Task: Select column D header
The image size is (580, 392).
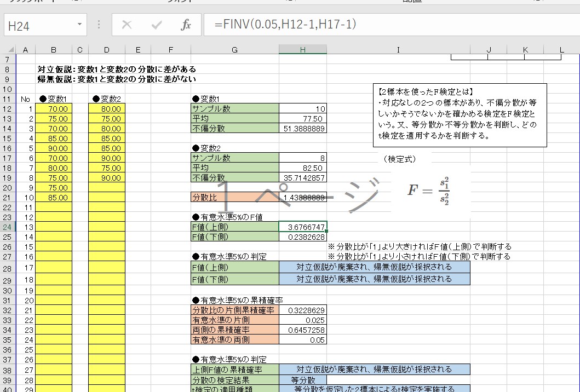Action: point(107,50)
